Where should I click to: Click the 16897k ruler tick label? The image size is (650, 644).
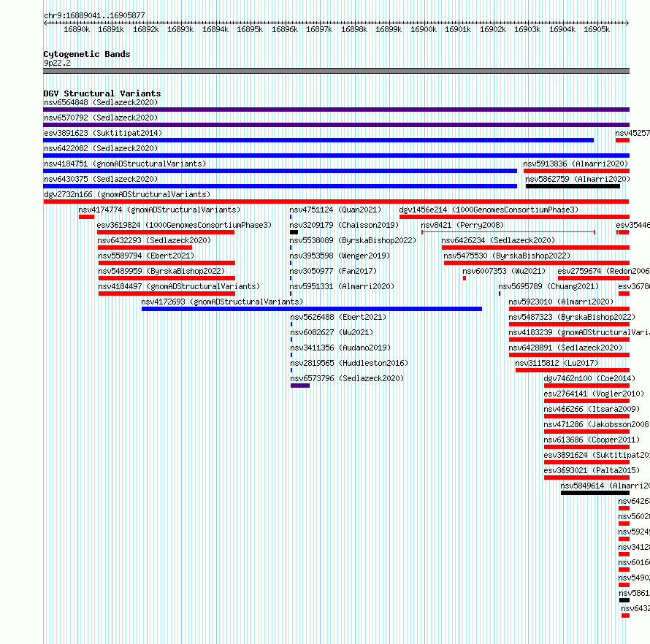coord(319,30)
